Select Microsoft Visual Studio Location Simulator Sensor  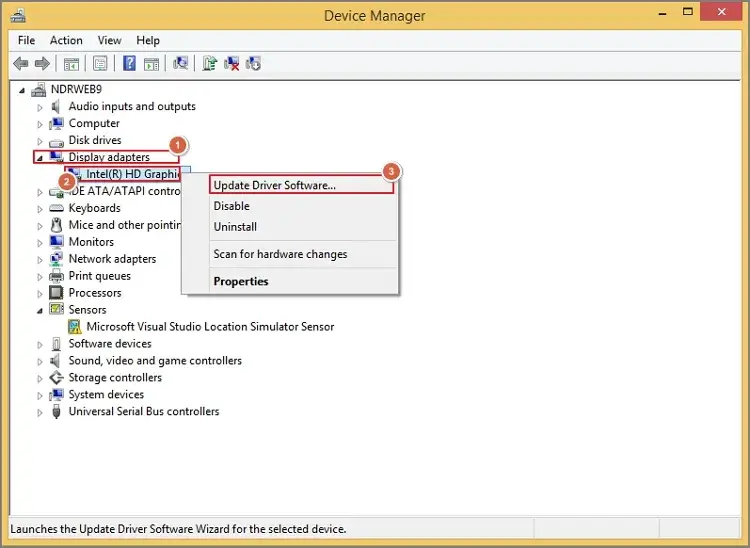click(x=210, y=327)
